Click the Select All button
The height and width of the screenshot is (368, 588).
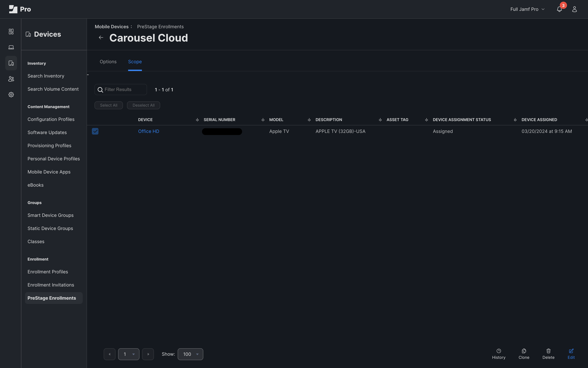pyautogui.click(x=109, y=105)
